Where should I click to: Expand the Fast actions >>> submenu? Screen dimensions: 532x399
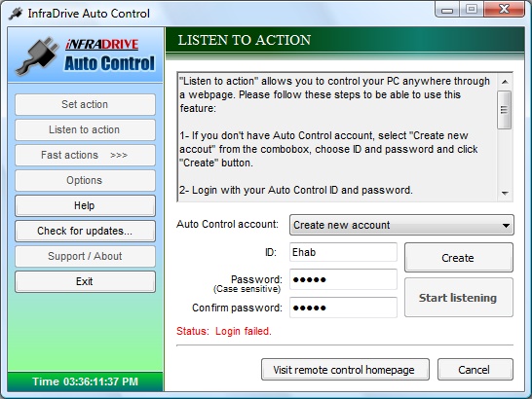click(x=85, y=155)
